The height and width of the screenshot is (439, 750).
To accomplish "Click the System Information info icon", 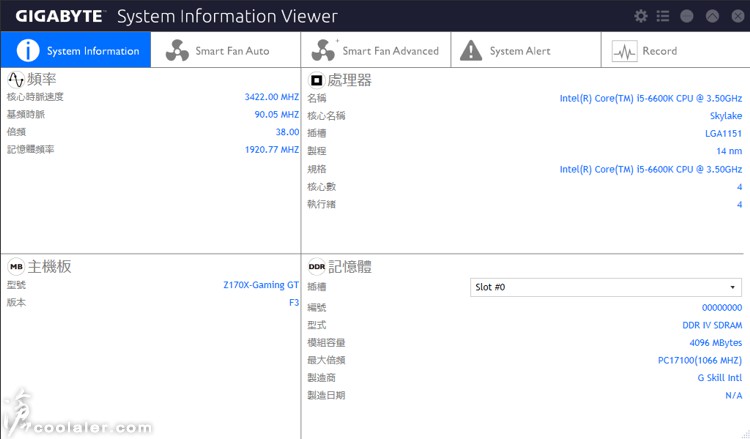I will click(x=28, y=50).
